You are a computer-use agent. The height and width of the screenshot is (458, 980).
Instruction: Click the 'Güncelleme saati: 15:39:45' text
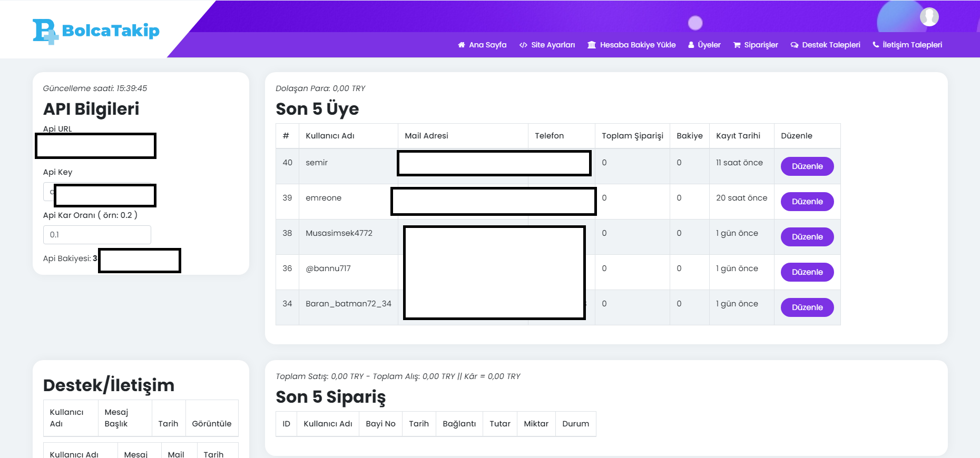point(95,88)
